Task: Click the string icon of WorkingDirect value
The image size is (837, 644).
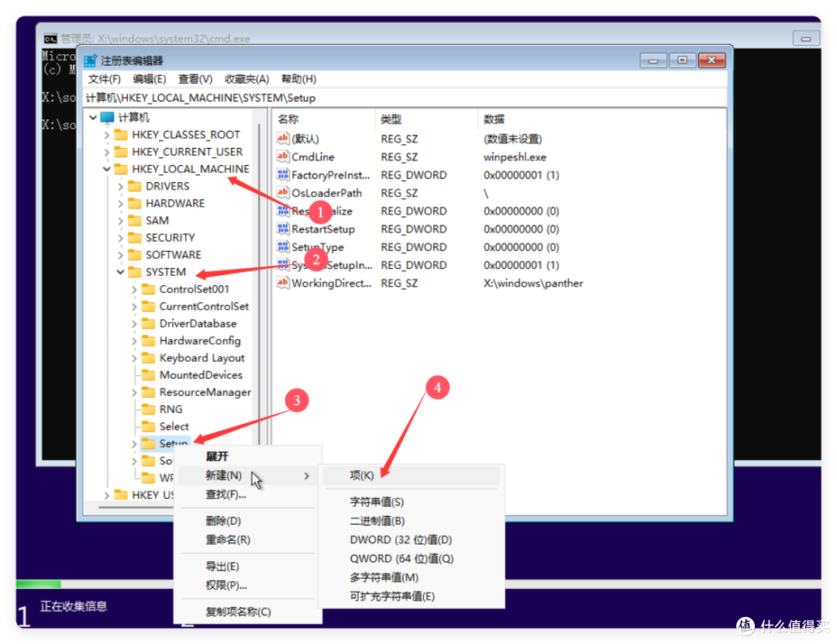Action: coord(282,283)
